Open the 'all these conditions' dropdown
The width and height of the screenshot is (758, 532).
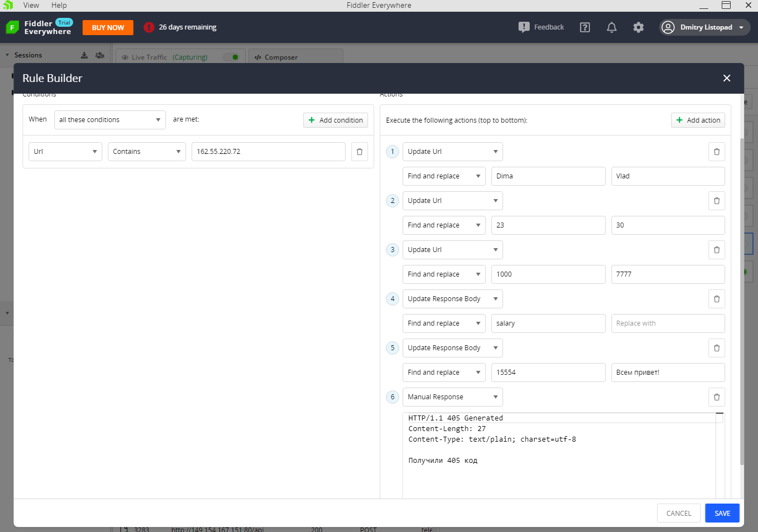(x=109, y=119)
